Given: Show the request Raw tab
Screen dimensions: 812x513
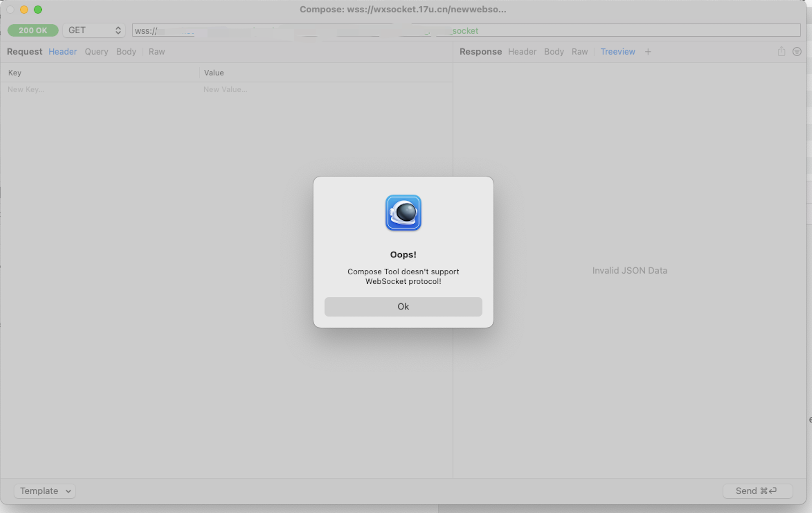Looking at the screenshot, I should pyautogui.click(x=156, y=51).
